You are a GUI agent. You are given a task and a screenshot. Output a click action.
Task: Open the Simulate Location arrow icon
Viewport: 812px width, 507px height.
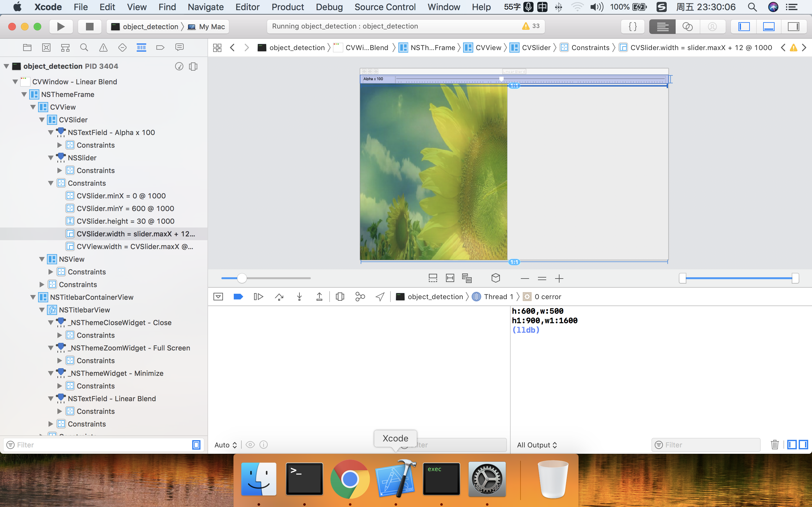380,297
